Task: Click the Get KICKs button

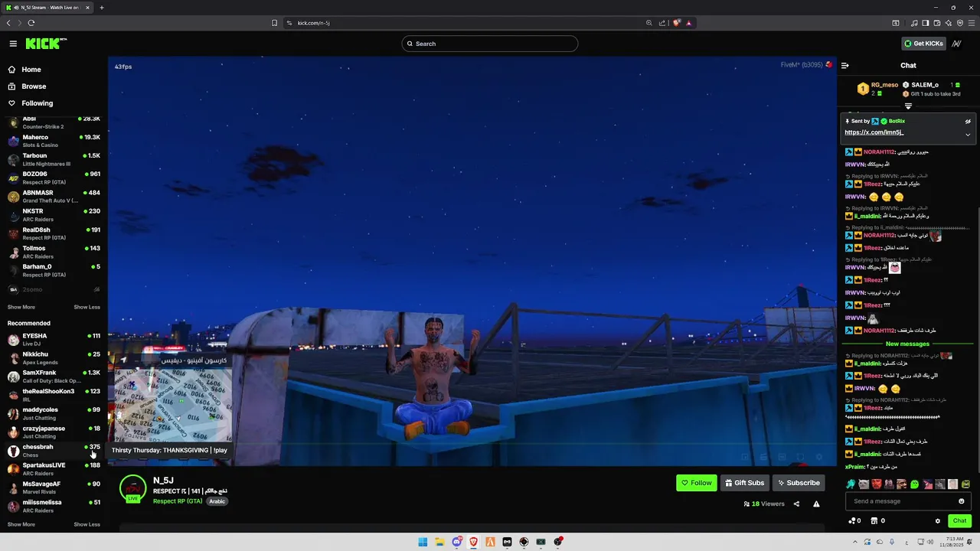Action: (x=923, y=44)
